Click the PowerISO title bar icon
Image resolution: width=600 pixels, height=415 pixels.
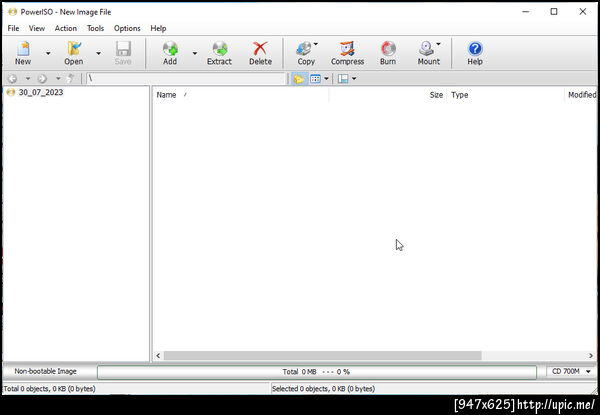13,12
